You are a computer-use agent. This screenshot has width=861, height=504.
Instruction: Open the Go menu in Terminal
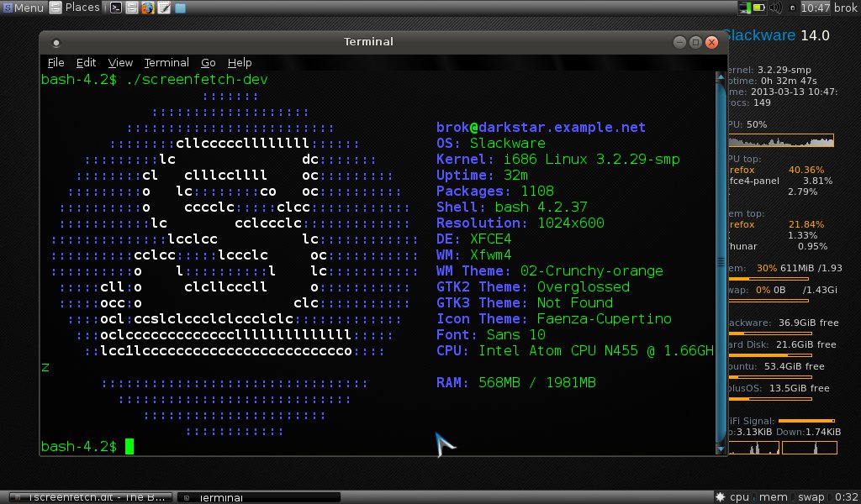coord(209,62)
